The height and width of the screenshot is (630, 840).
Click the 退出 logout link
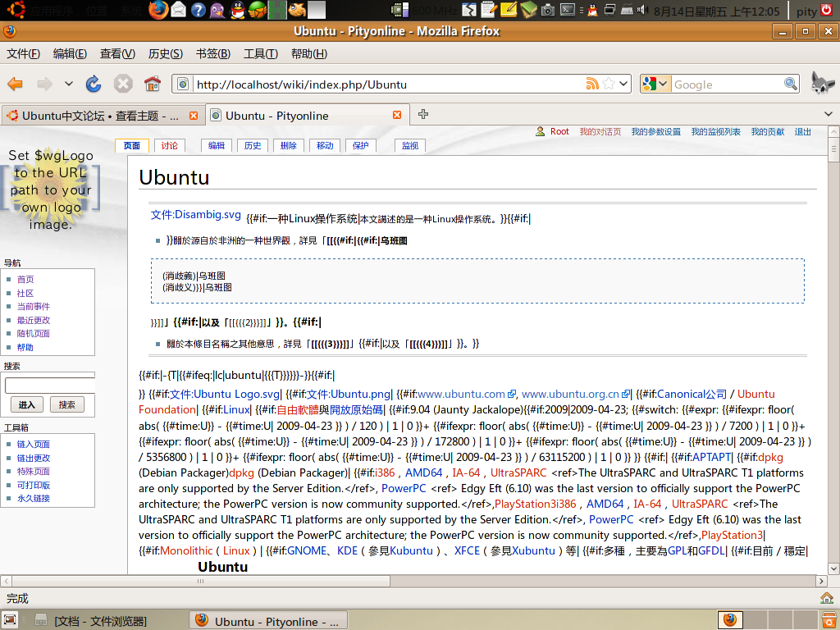tap(802, 132)
